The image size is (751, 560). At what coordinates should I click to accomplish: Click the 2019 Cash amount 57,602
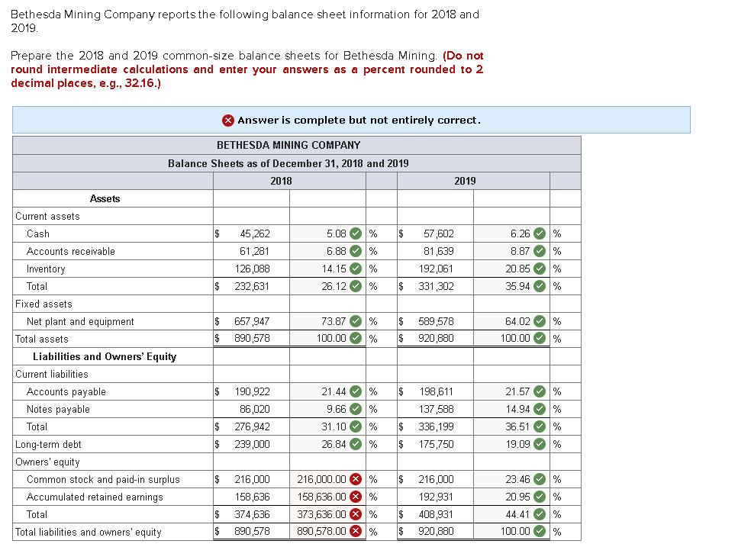tap(439, 233)
